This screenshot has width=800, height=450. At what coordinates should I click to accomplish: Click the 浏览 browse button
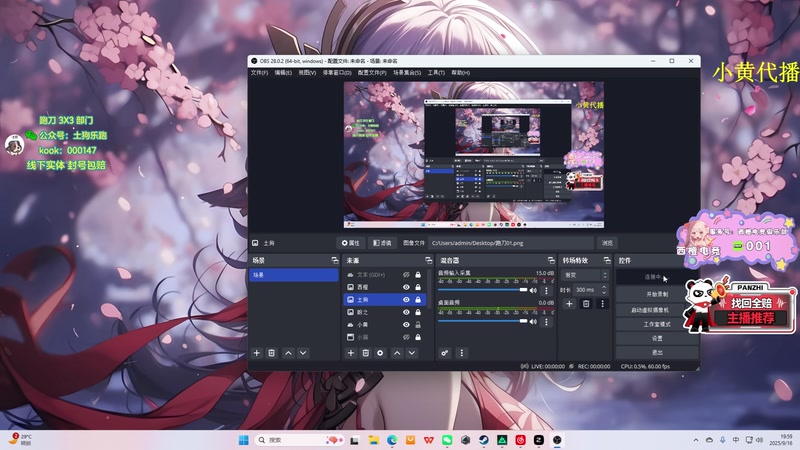click(607, 243)
